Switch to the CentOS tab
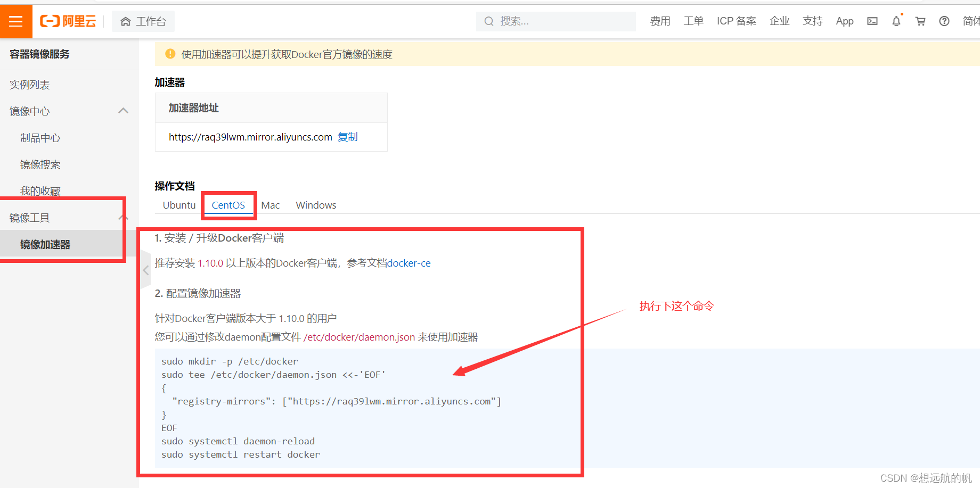 pos(228,205)
